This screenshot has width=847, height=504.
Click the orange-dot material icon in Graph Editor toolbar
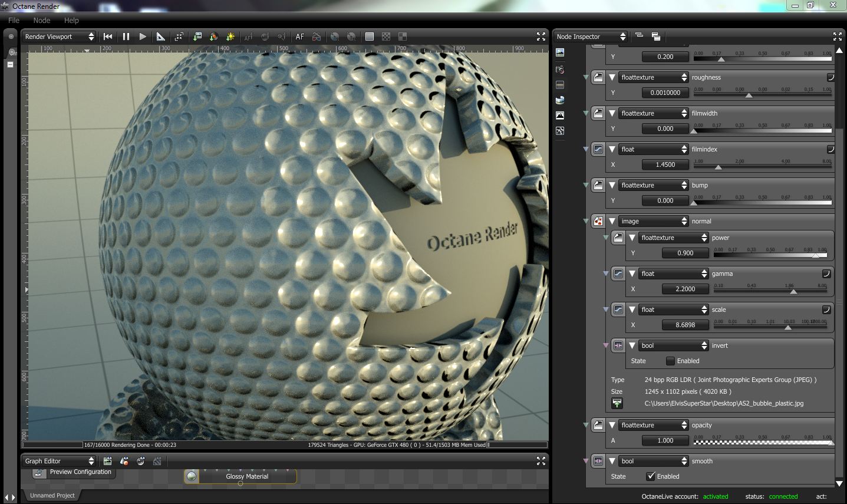click(x=124, y=461)
